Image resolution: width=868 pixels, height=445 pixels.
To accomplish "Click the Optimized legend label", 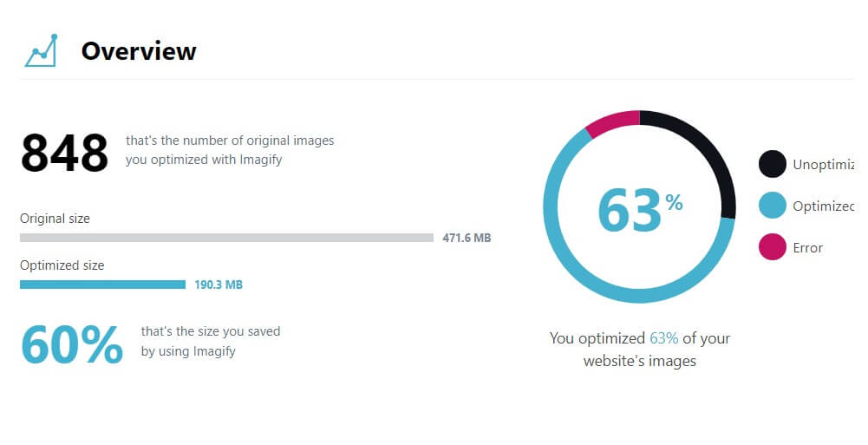I will pyautogui.click(x=824, y=206).
